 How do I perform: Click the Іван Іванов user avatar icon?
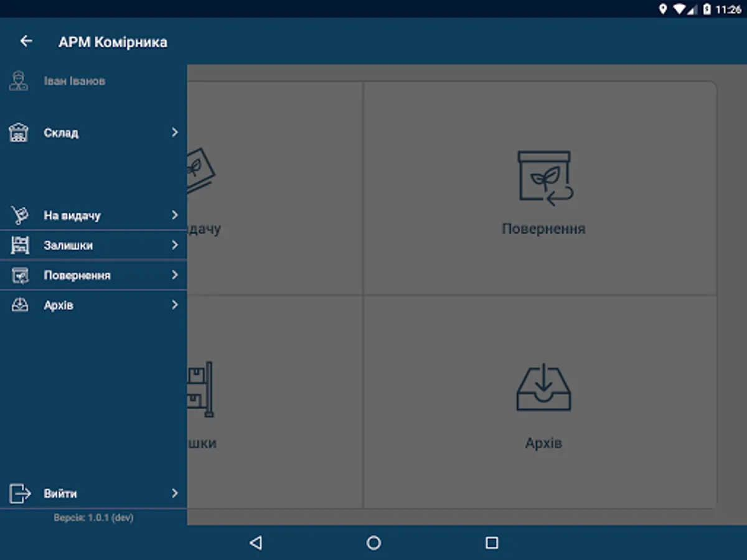point(19,82)
